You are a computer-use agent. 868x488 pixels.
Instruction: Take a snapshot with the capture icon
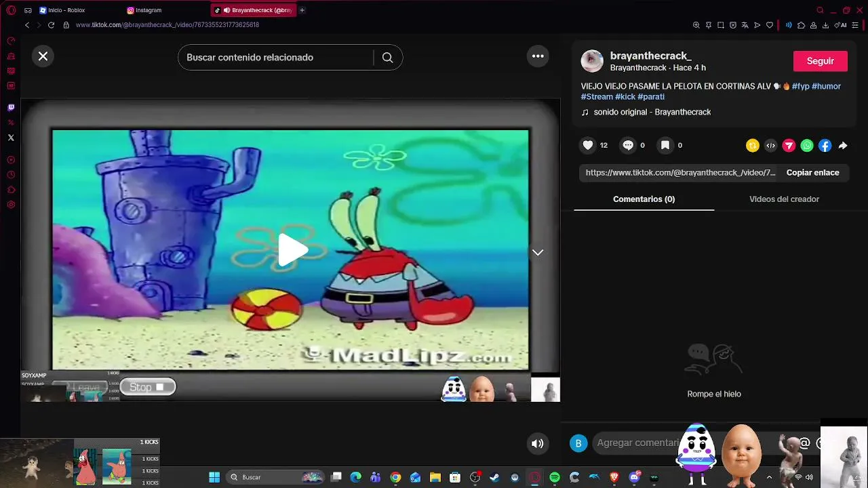pos(721,25)
